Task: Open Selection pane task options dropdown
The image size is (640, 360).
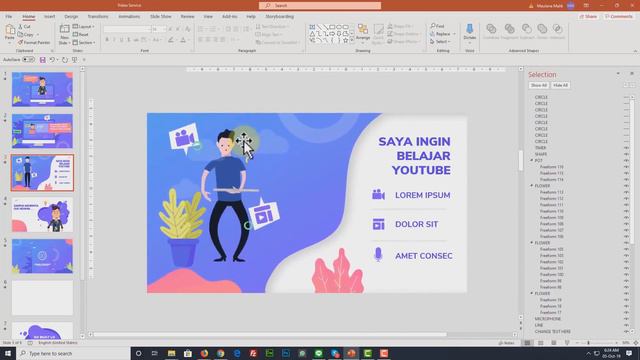Action: pos(618,74)
